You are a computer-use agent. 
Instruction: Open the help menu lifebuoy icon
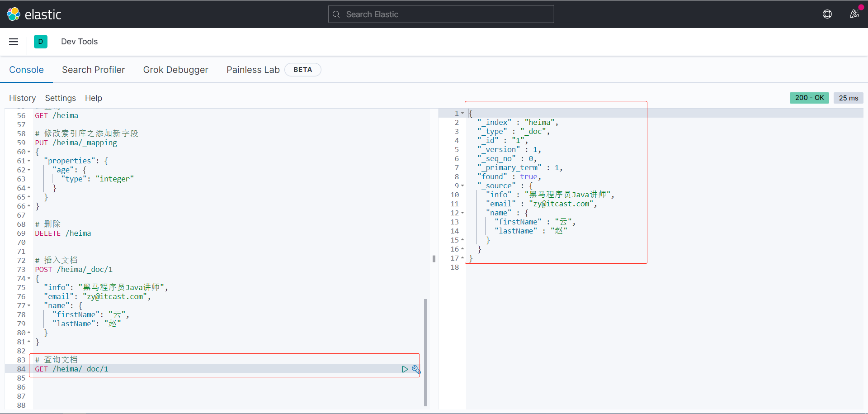(x=827, y=14)
